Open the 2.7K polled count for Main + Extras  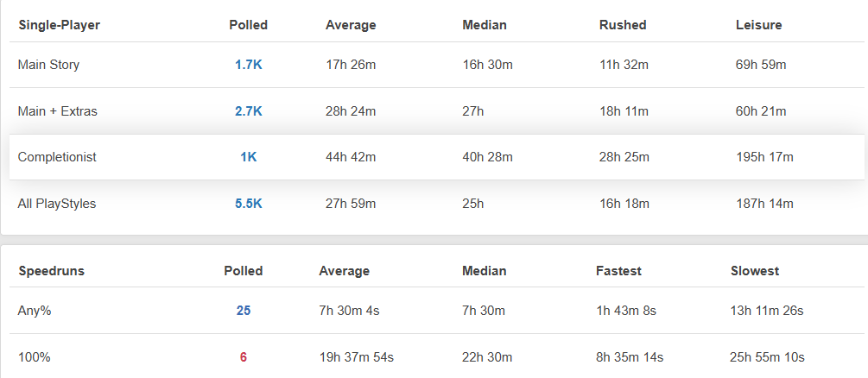pos(248,111)
